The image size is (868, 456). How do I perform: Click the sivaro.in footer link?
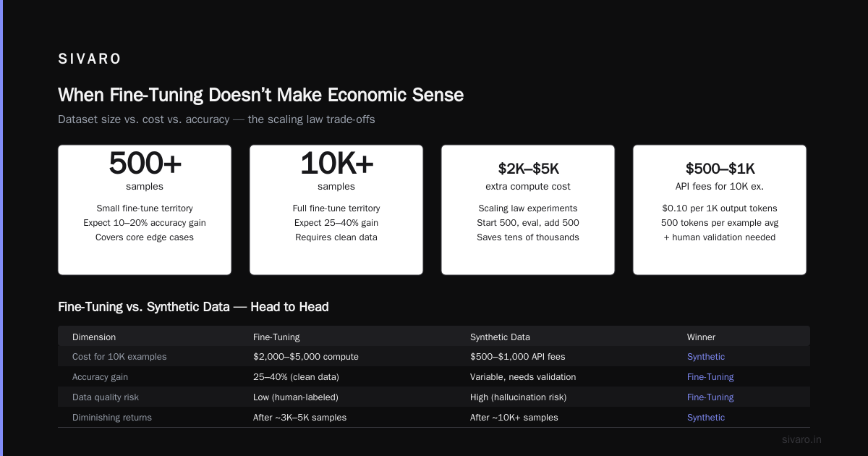click(x=801, y=439)
